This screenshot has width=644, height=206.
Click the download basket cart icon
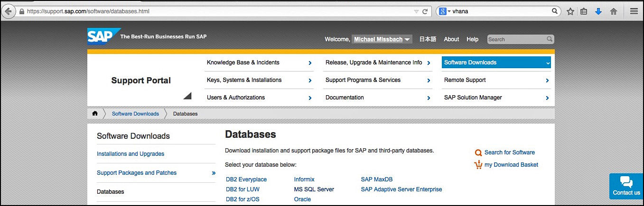[x=478, y=165]
